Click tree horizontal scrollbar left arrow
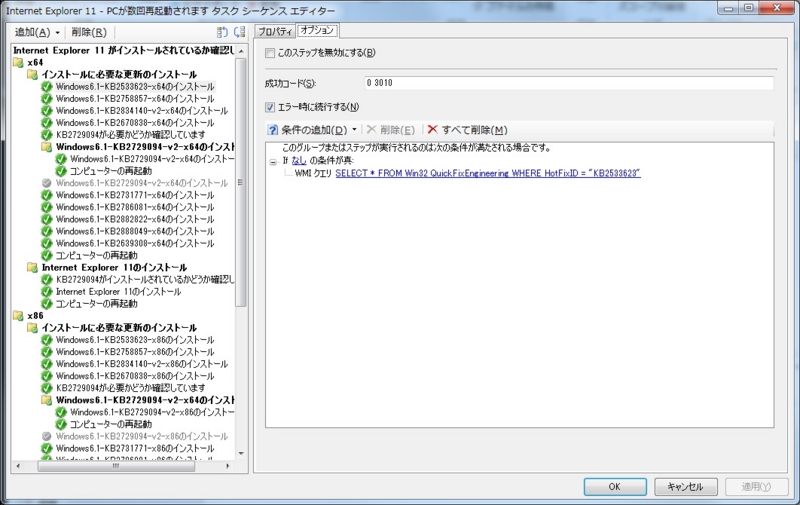This screenshot has height=505, width=800. coord(18,466)
